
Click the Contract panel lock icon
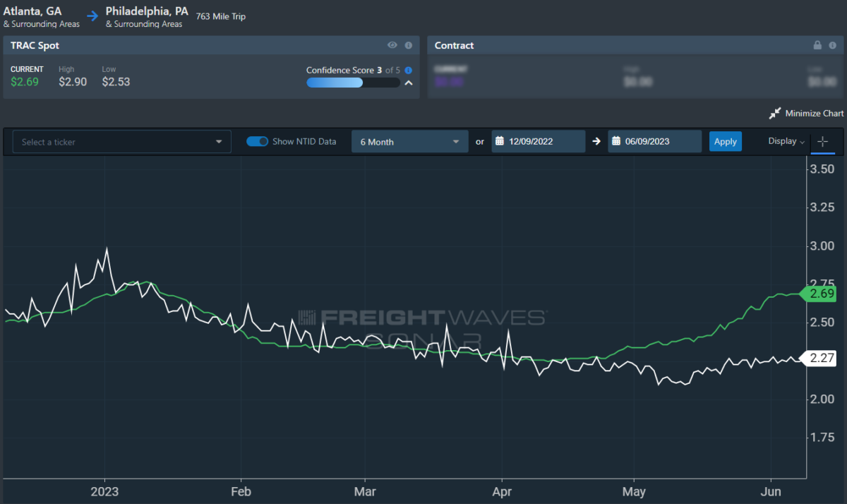(x=817, y=45)
